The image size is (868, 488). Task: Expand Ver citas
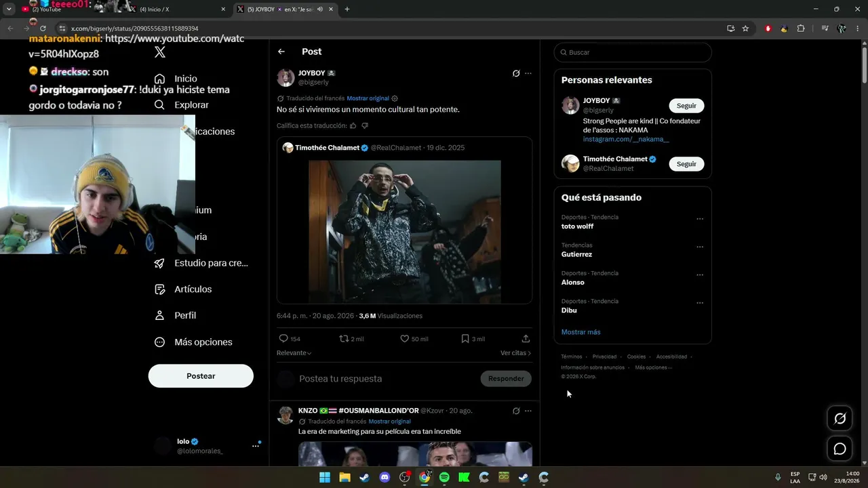[x=515, y=353]
